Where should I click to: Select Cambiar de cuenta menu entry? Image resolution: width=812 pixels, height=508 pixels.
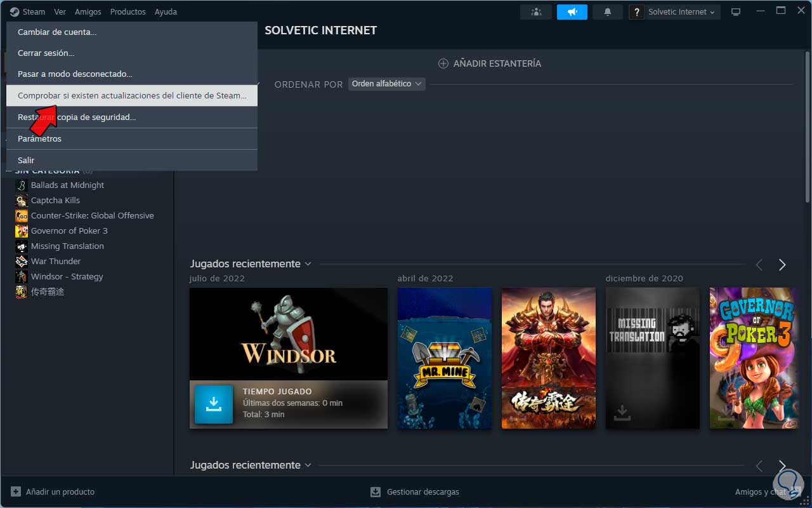tap(132, 32)
